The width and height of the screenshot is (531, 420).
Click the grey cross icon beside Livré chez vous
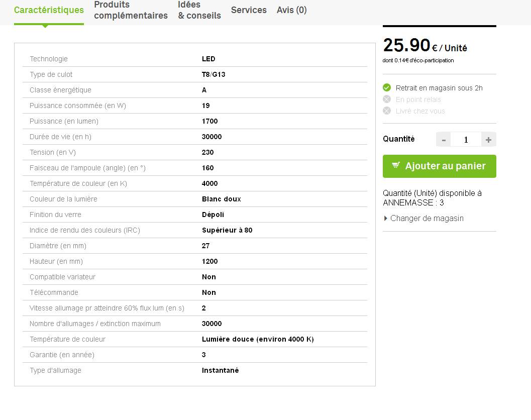[x=387, y=111]
